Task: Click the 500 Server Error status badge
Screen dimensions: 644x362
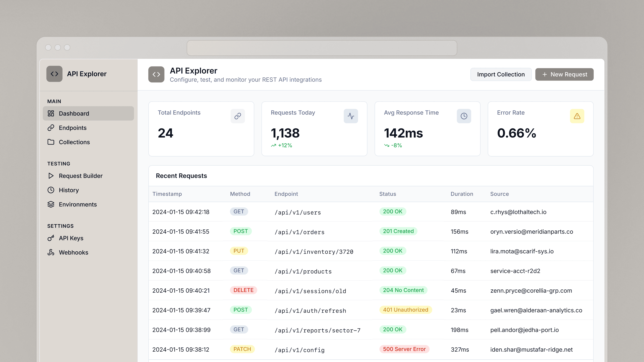Action: (404, 349)
